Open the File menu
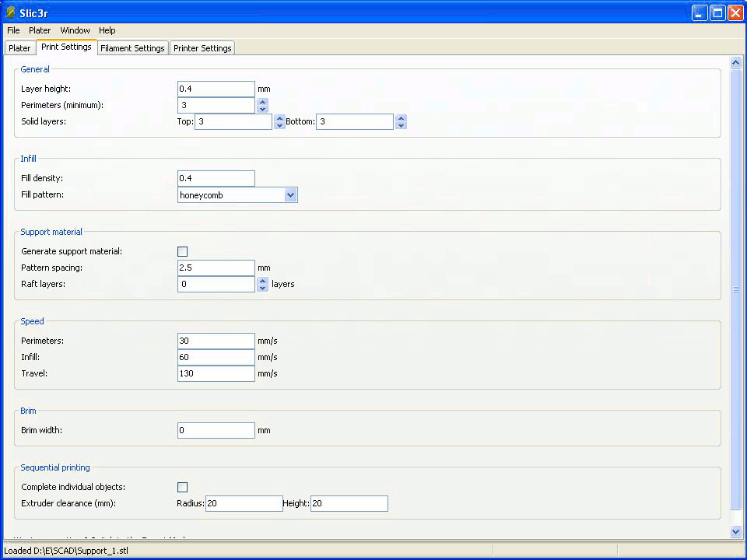This screenshot has width=747, height=560. [13, 30]
